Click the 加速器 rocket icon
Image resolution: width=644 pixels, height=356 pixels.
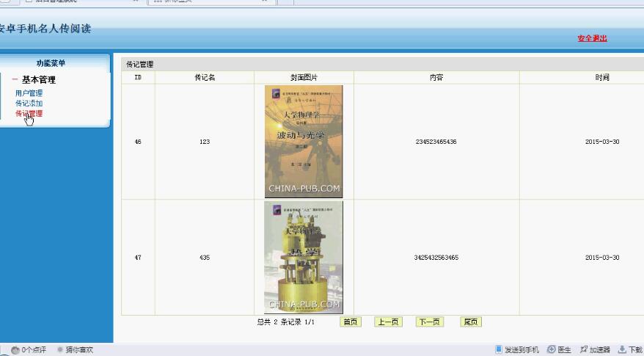click(584, 349)
